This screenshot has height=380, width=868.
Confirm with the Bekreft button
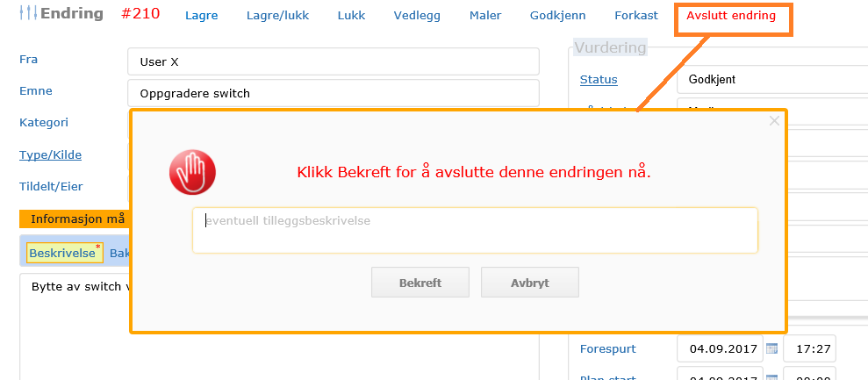[420, 283]
